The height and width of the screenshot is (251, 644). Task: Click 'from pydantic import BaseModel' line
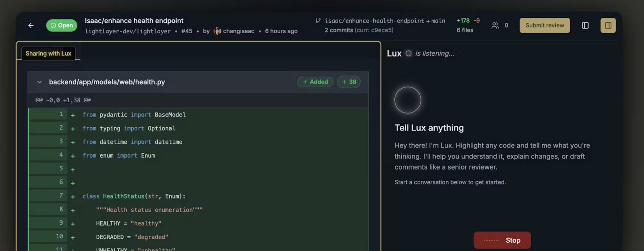tap(134, 115)
